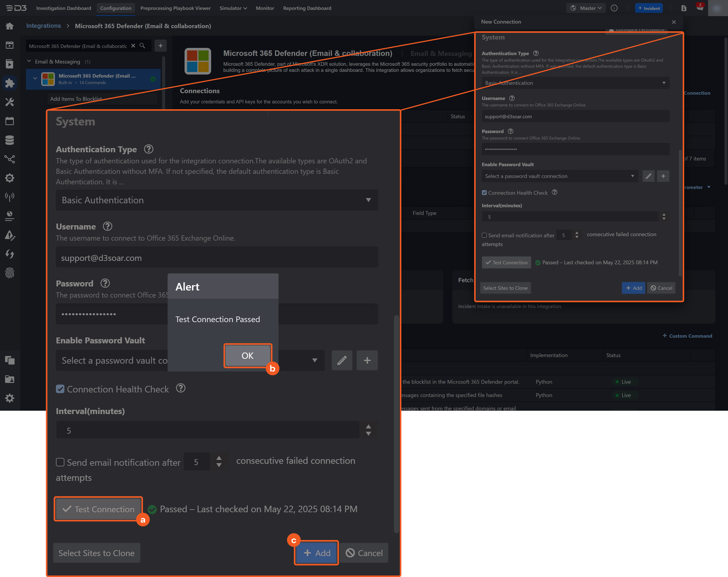
Task: Collapse the Email & Messaging tree group
Action: click(29, 61)
